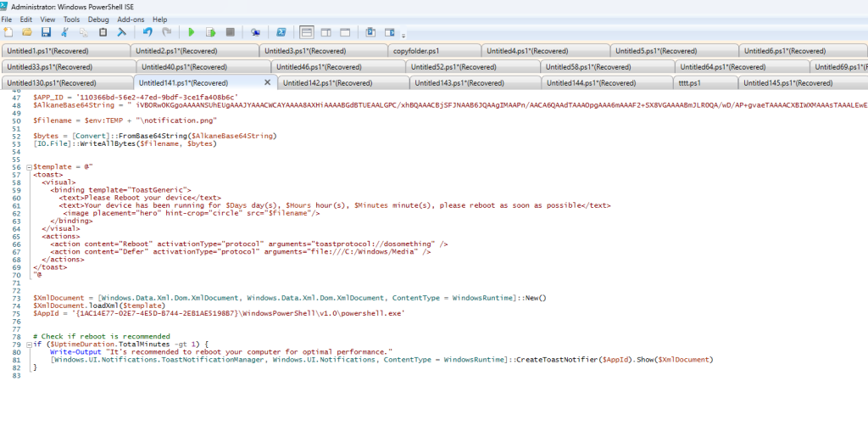
Task: Toggle Show Script Pane Top layout
Action: tap(307, 32)
